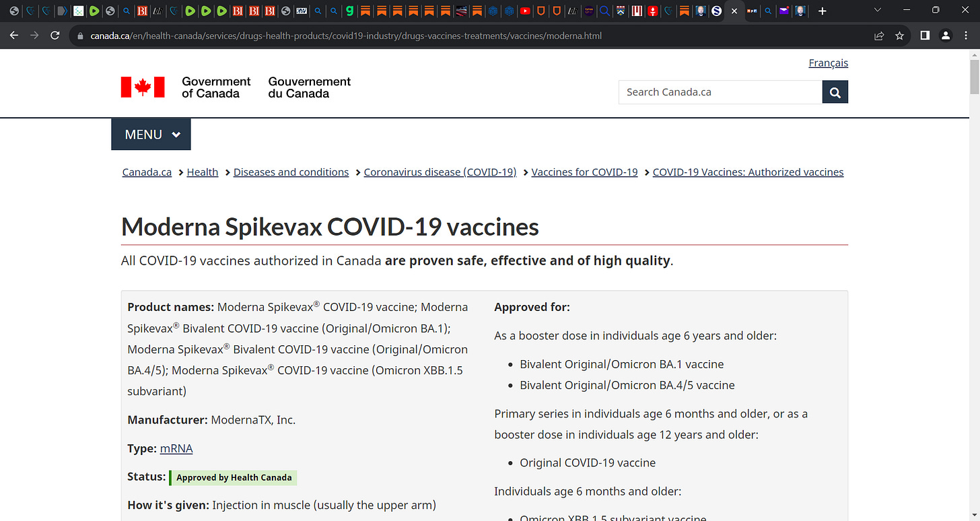This screenshot has height=521, width=980.
Task: Switch to the red microphone tab
Action: 652,11
